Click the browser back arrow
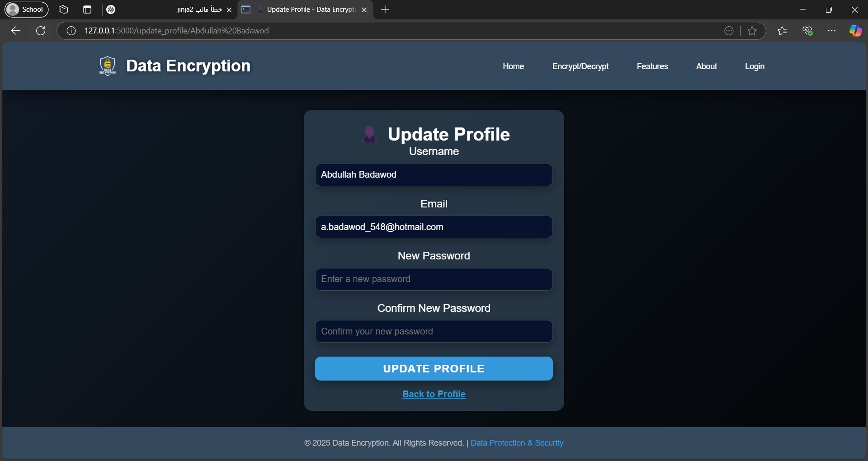The width and height of the screenshot is (868, 461). click(16, 31)
